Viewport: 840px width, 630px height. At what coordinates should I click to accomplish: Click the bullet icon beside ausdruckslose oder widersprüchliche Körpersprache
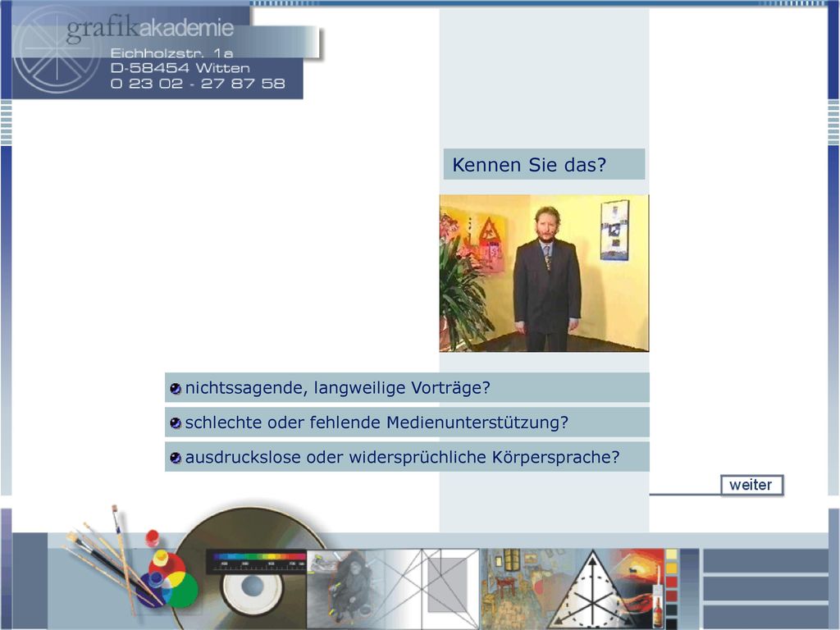point(176,458)
